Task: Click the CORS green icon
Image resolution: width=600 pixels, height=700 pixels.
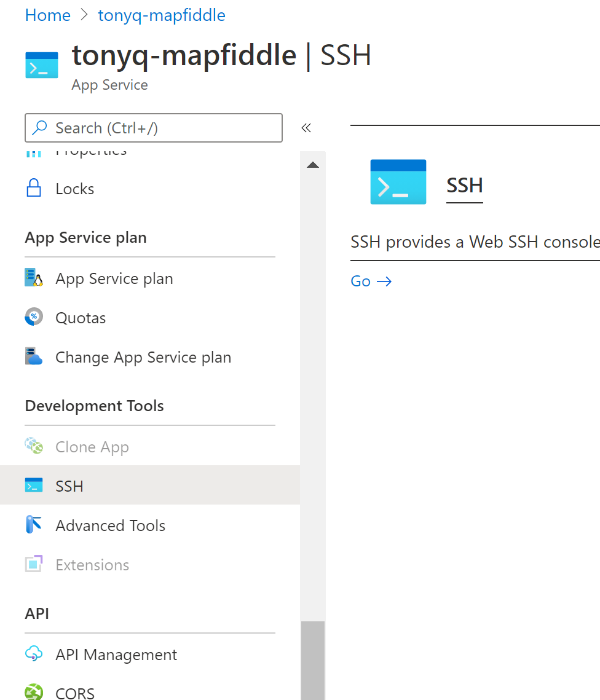Action: pyautogui.click(x=34, y=693)
